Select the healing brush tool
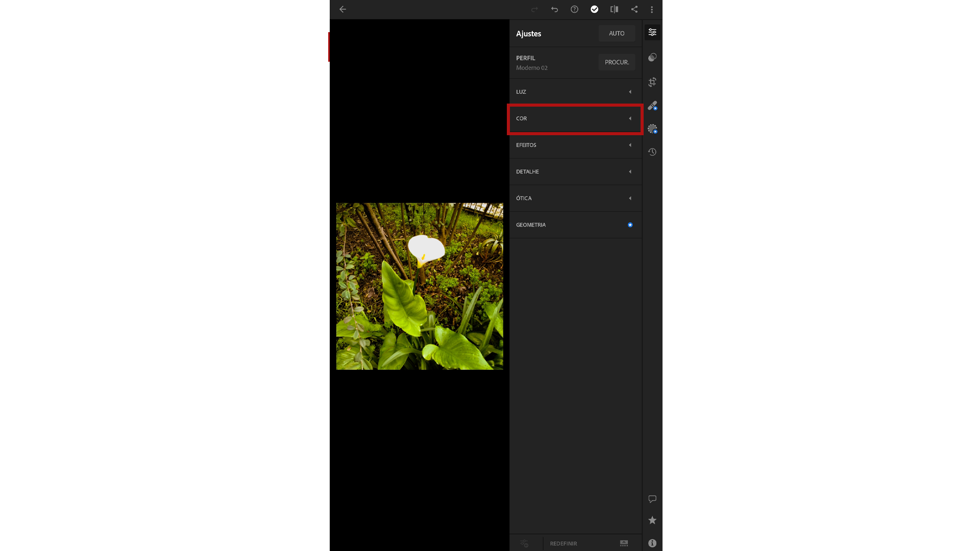 point(652,106)
